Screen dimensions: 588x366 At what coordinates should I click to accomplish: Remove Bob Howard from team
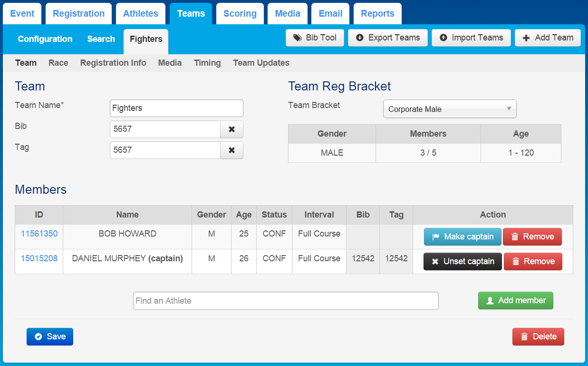pos(532,237)
